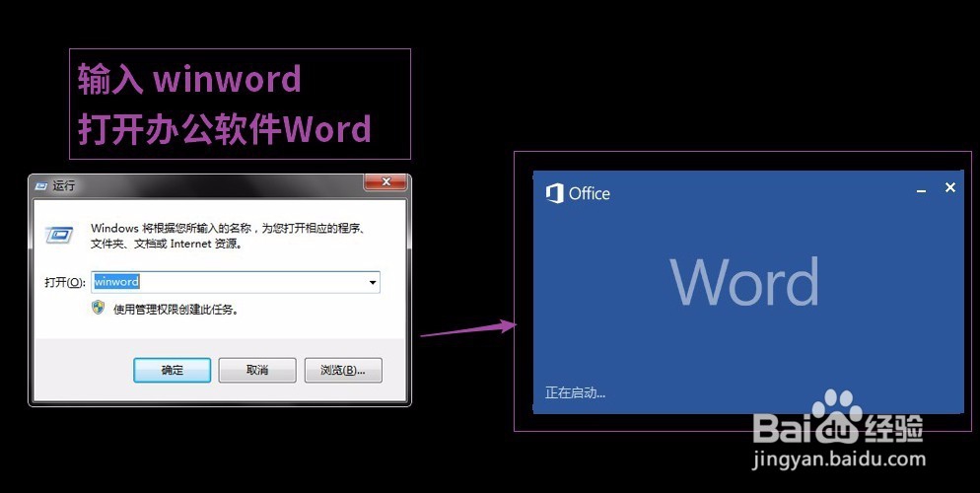Minimize the Word splash screen

(921, 188)
